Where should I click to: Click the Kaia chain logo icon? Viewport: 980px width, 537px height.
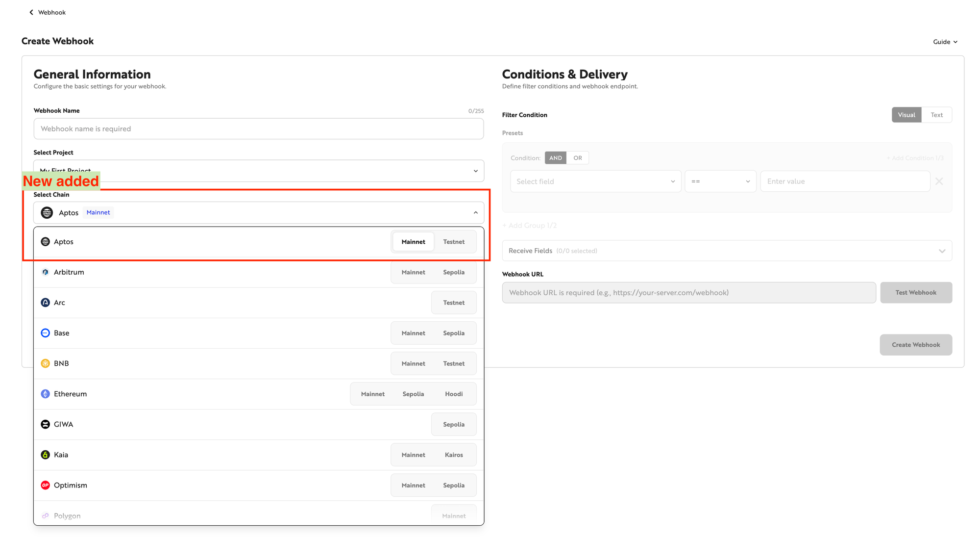[45, 455]
